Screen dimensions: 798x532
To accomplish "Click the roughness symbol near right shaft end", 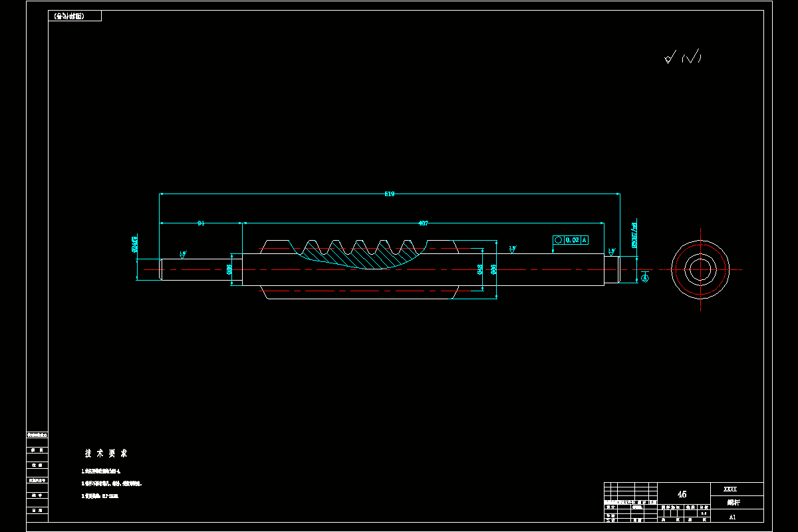I will pos(610,252).
